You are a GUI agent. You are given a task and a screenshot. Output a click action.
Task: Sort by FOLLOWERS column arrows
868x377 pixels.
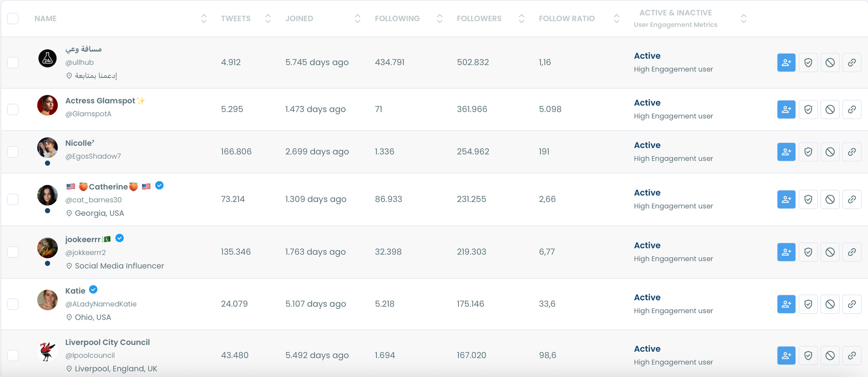click(x=522, y=19)
